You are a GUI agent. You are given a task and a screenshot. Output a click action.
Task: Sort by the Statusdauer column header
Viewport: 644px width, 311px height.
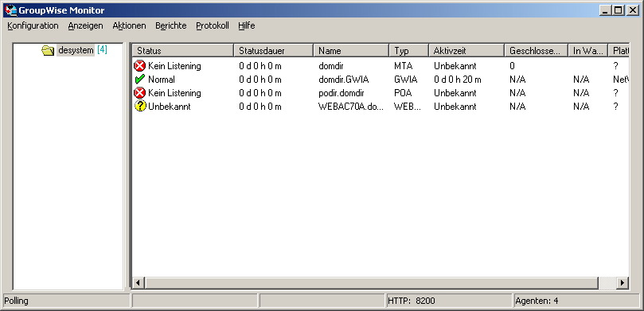[x=274, y=50]
